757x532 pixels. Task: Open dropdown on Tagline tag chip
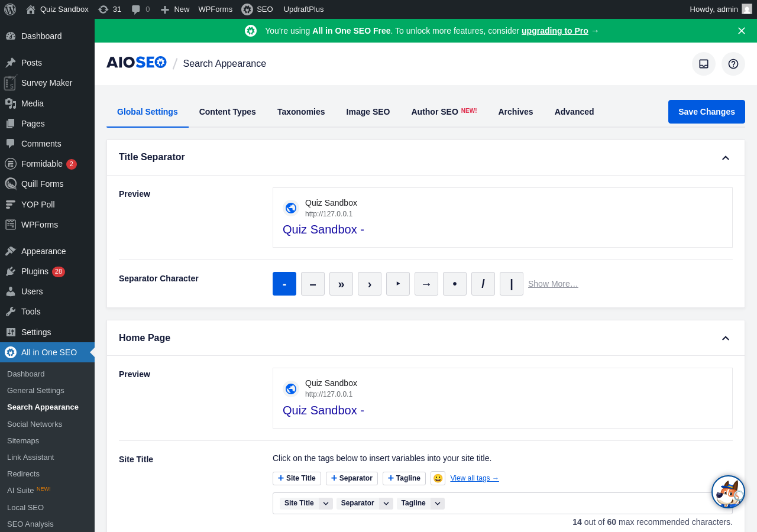(x=438, y=504)
